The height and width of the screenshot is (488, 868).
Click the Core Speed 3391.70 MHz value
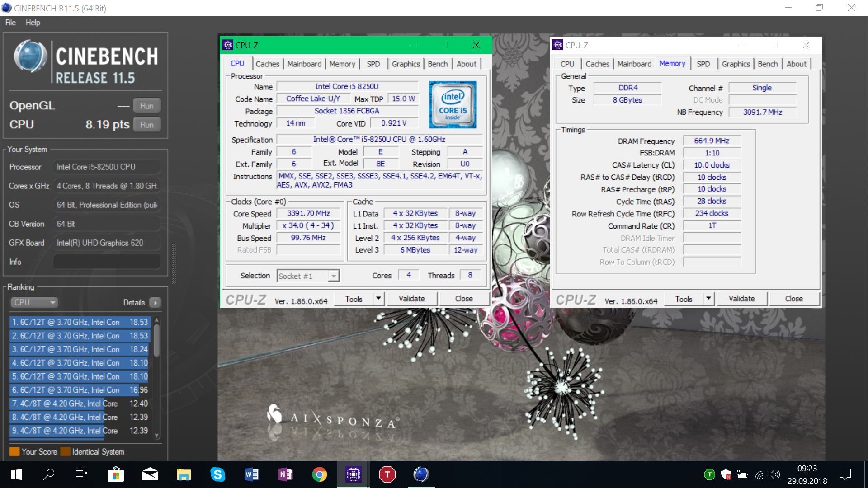pyautogui.click(x=308, y=213)
